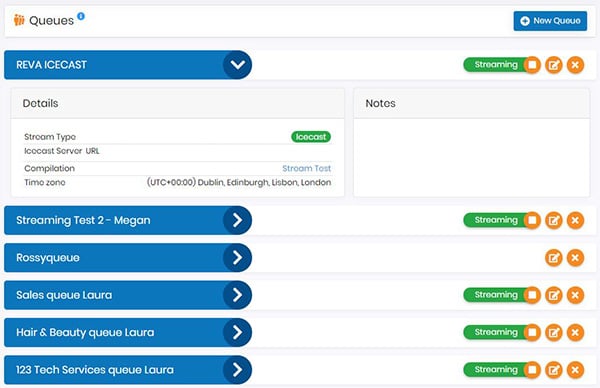Expand the Streaming Test 2 - Megan queue
The height and width of the screenshot is (388, 600).
[237, 220]
